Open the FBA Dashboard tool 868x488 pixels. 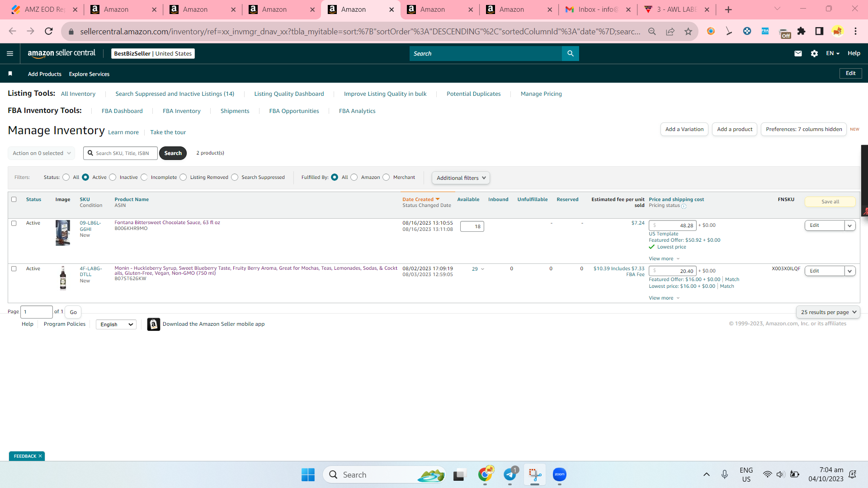pyautogui.click(x=122, y=111)
